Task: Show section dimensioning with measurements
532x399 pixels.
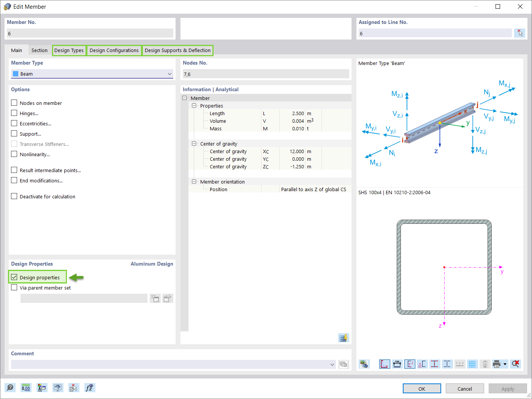Action: point(397,364)
